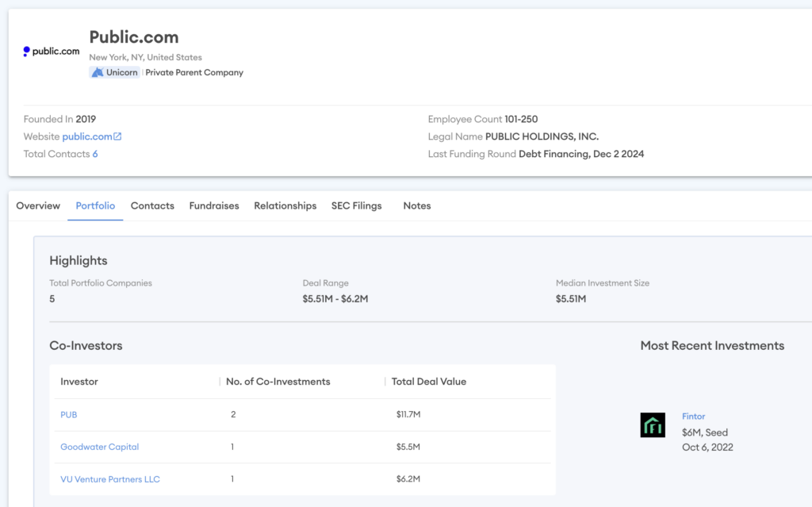Click the Total Deal Value column header
The width and height of the screenshot is (812, 507).
point(429,382)
